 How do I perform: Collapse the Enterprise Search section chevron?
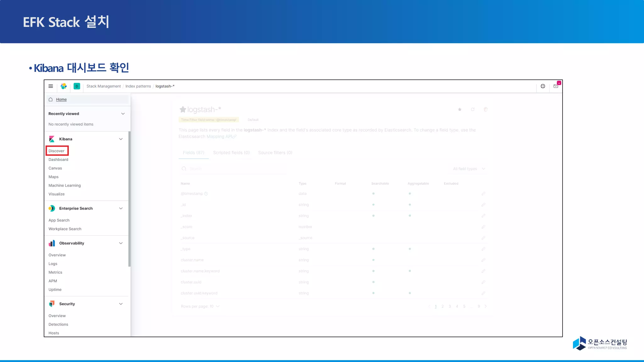pos(121,208)
